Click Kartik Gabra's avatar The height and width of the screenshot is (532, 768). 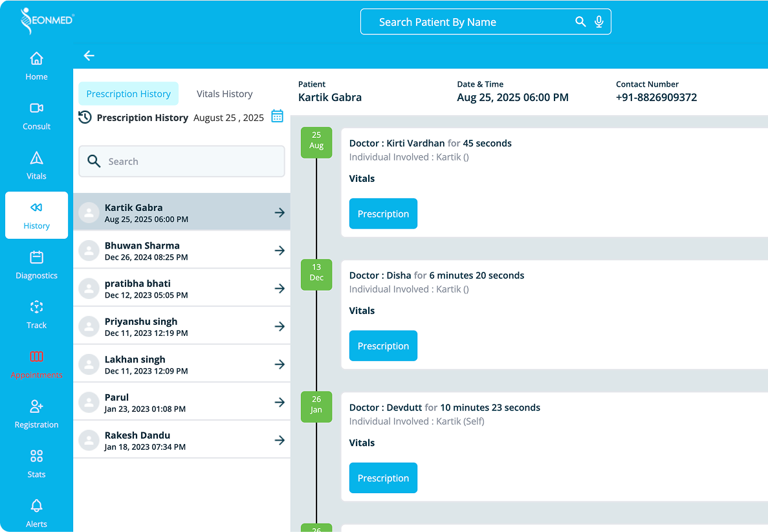click(x=89, y=212)
